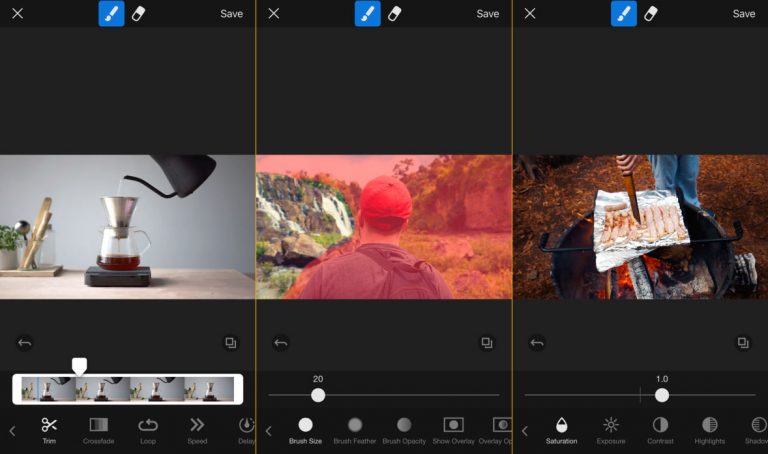Switch to eraser above the waterfall photo
The width and height of the screenshot is (768, 454).
(394, 13)
